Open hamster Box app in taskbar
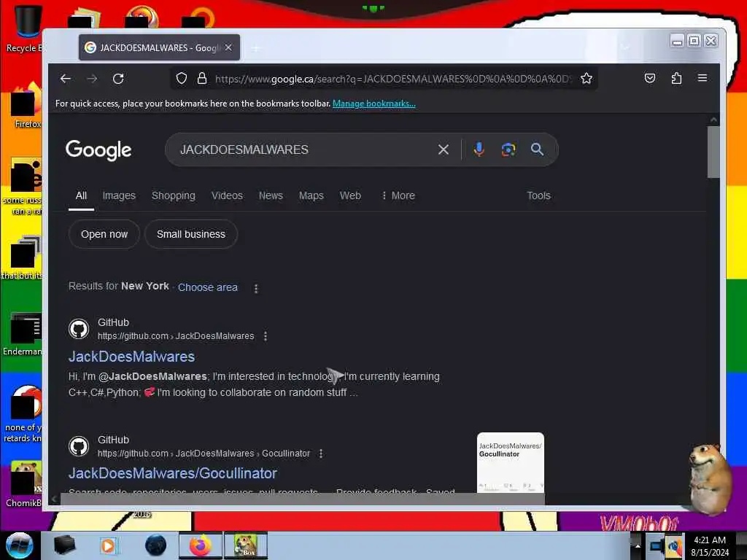747x560 pixels. click(x=246, y=545)
